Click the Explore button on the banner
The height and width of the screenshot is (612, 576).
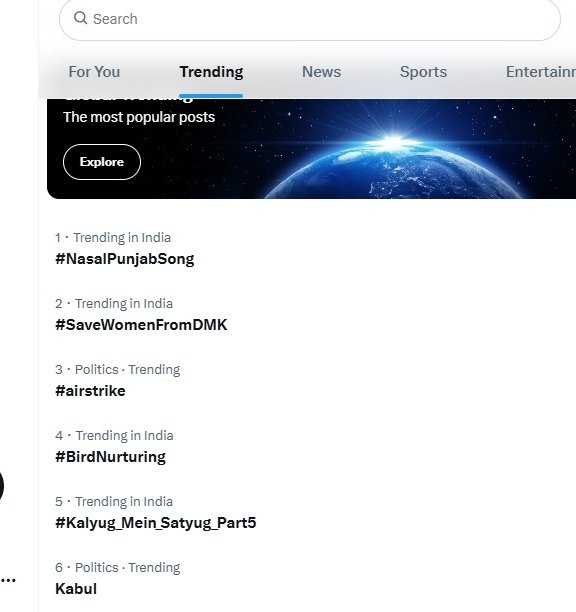pos(102,162)
